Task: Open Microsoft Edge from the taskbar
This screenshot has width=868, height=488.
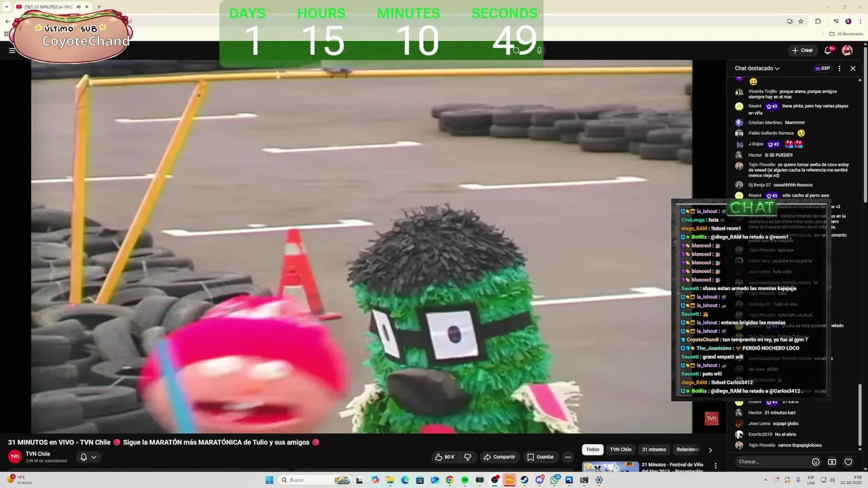Action: [405, 480]
